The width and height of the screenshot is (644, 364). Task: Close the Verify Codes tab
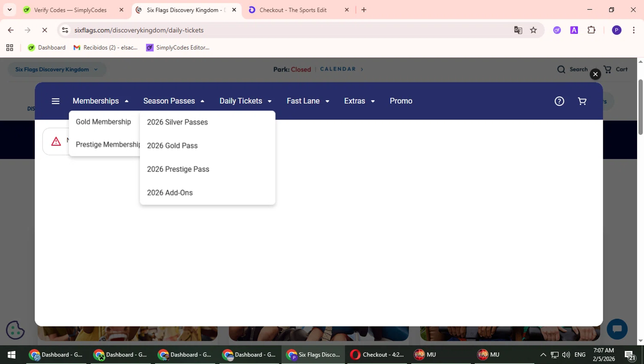122,9
